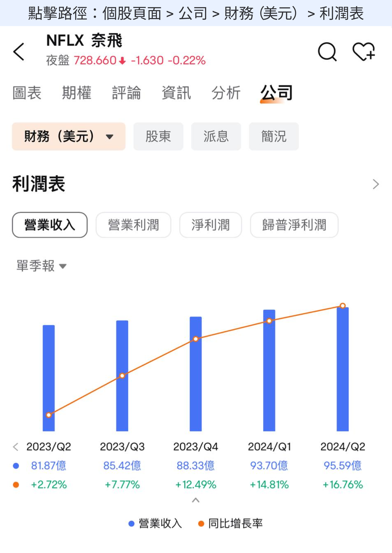392x553 pixels.
Task: Tap the 2023/Q3 revenue bar
Action: tap(122, 376)
